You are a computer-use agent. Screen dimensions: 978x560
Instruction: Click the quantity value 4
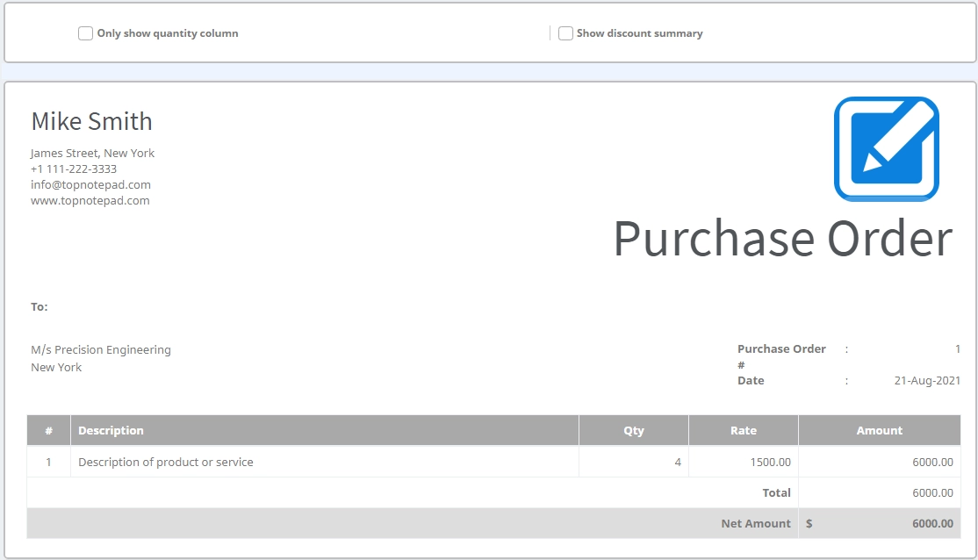pyautogui.click(x=678, y=462)
